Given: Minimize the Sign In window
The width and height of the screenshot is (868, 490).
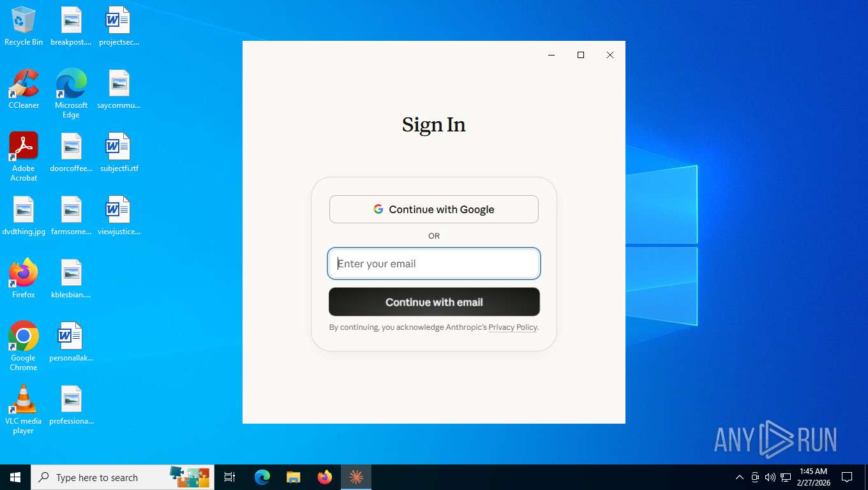Looking at the screenshot, I should click(x=551, y=55).
